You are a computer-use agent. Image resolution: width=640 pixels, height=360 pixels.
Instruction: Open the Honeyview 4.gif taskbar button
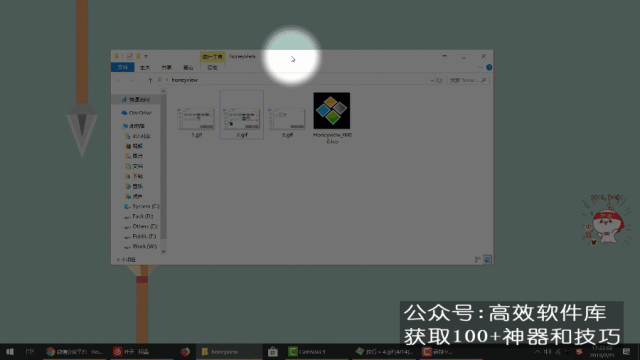tap(384, 351)
